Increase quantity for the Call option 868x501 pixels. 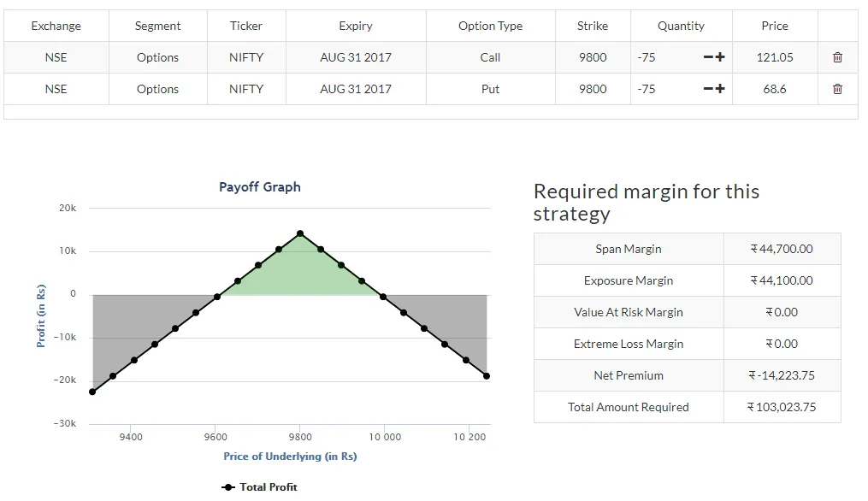click(720, 57)
